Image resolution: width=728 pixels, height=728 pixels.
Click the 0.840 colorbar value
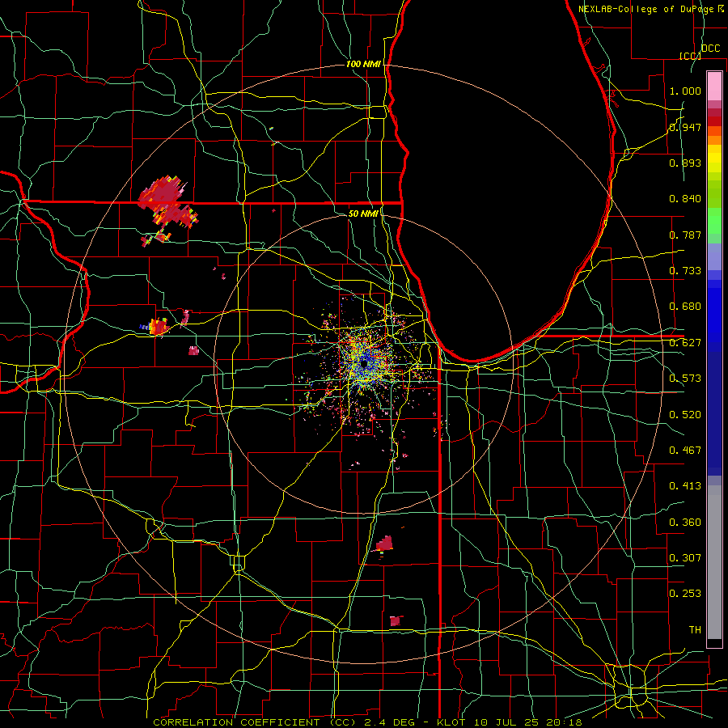coord(685,199)
